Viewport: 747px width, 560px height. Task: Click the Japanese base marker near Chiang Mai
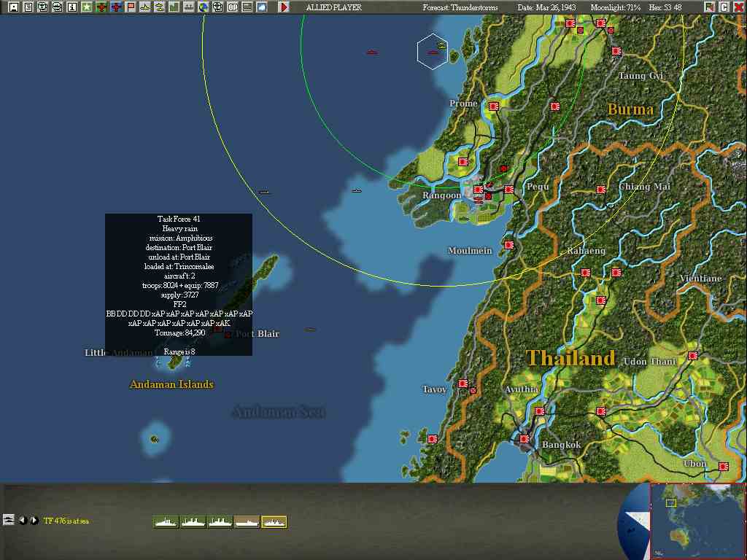point(601,190)
